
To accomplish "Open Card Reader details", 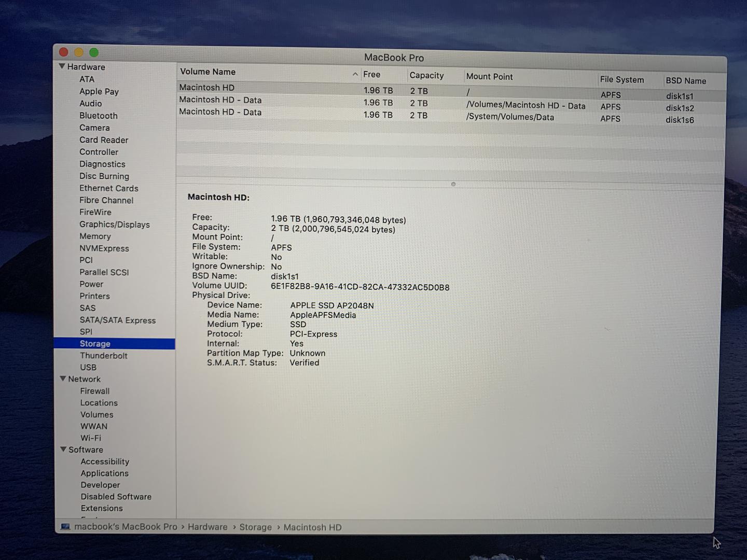I will (104, 139).
